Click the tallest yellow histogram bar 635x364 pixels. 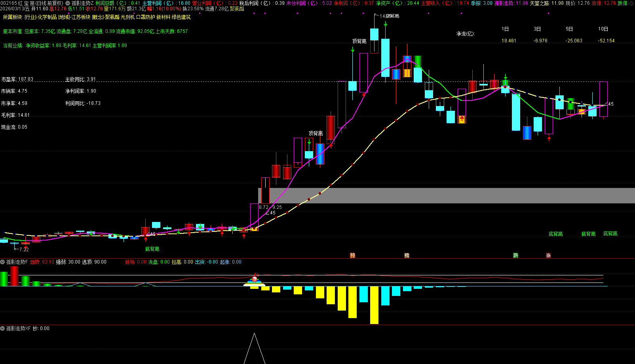[374, 305]
